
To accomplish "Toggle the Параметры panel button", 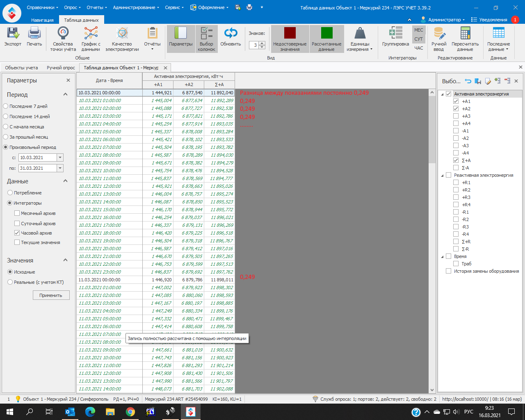I will (180, 39).
